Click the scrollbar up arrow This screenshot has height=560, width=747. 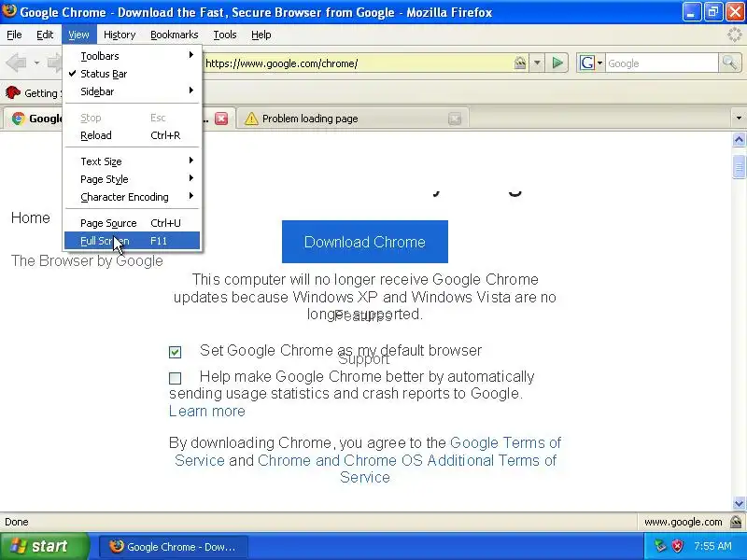(739, 139)
